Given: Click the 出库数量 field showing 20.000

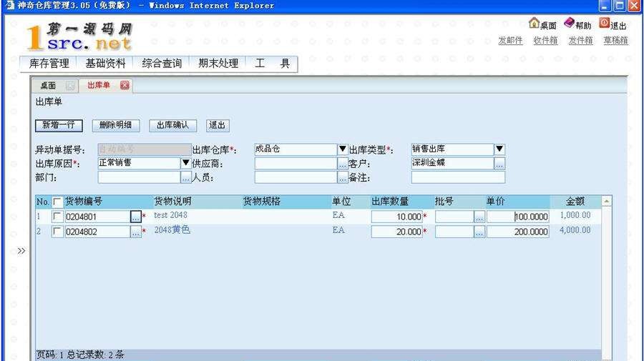Looking at the screenshot, I should point(396,232).
